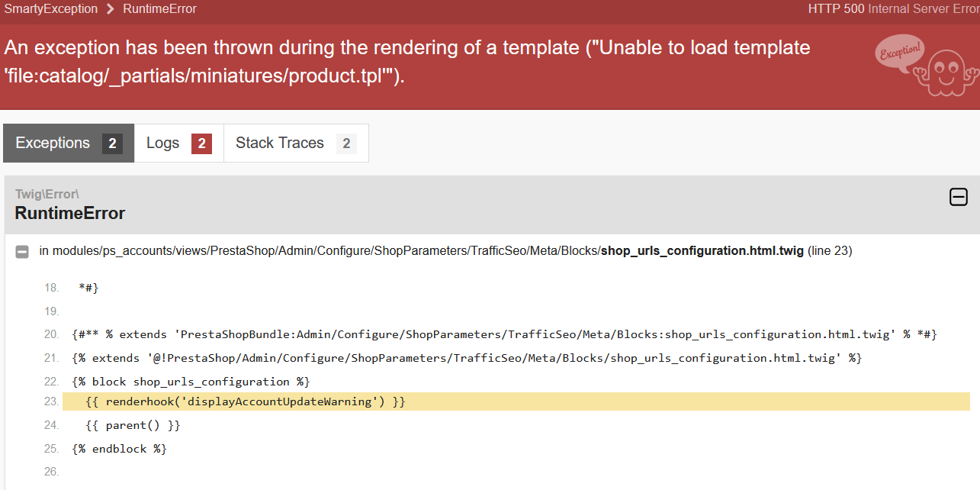The height and width of the screenshot is (490, 980).
Task: Jump to SmartyException in the breadcrumb
Action: coord(51,9)
